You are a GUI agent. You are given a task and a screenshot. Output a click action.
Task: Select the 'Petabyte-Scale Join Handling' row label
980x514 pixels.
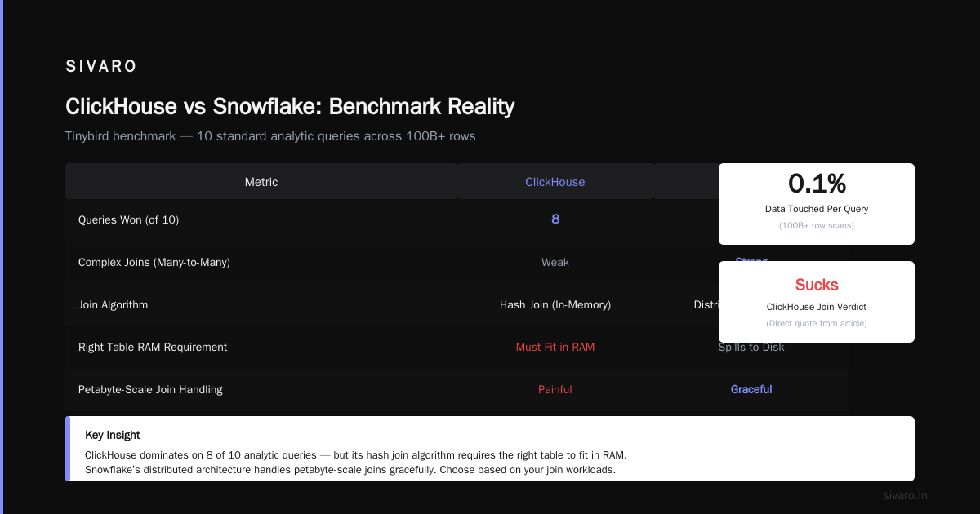point(150,389)
